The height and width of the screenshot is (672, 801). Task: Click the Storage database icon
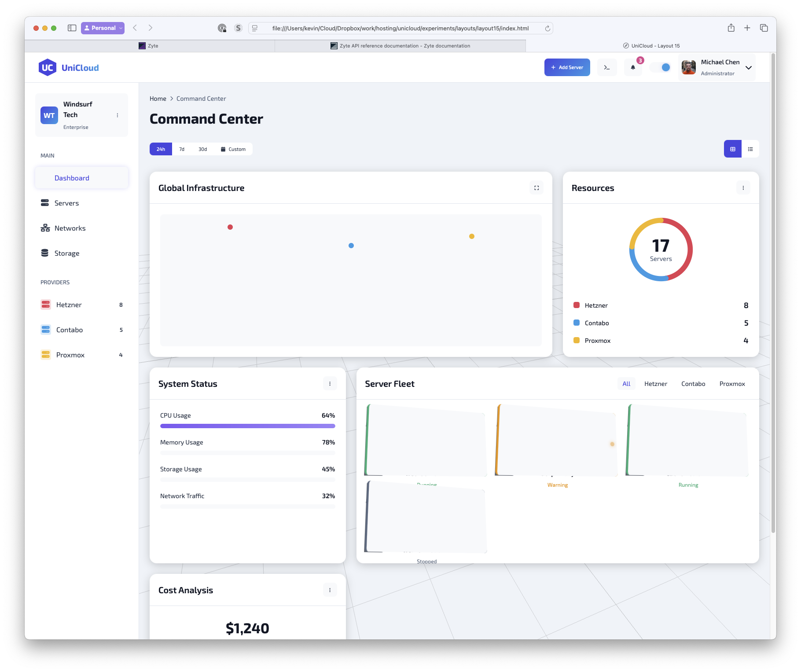(x=45, y=253)
